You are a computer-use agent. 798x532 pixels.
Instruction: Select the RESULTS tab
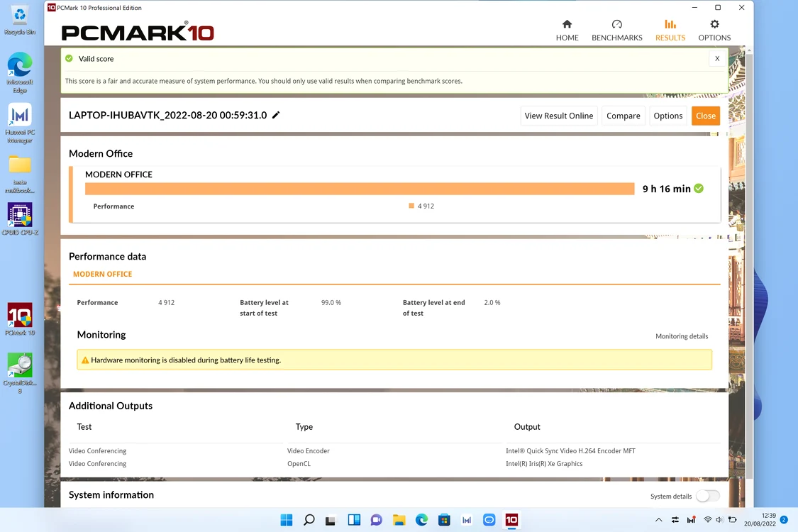pos(670,30)
